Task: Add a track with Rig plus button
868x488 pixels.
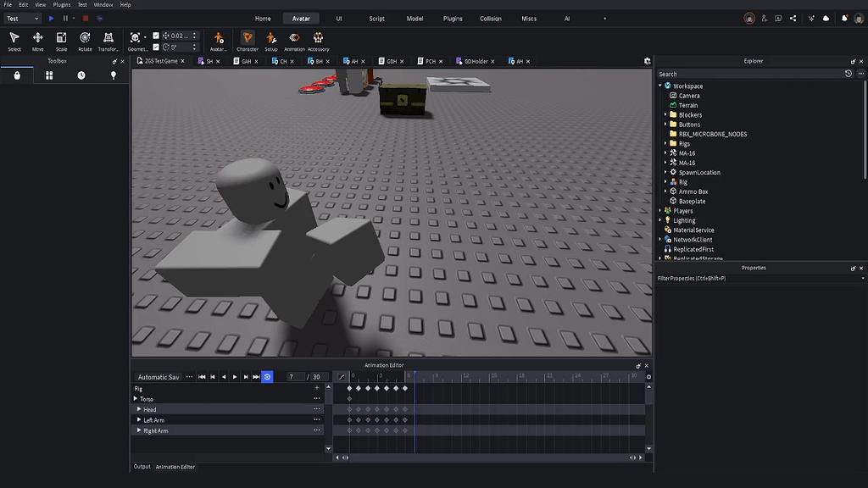Action: (x=317, y=388)
